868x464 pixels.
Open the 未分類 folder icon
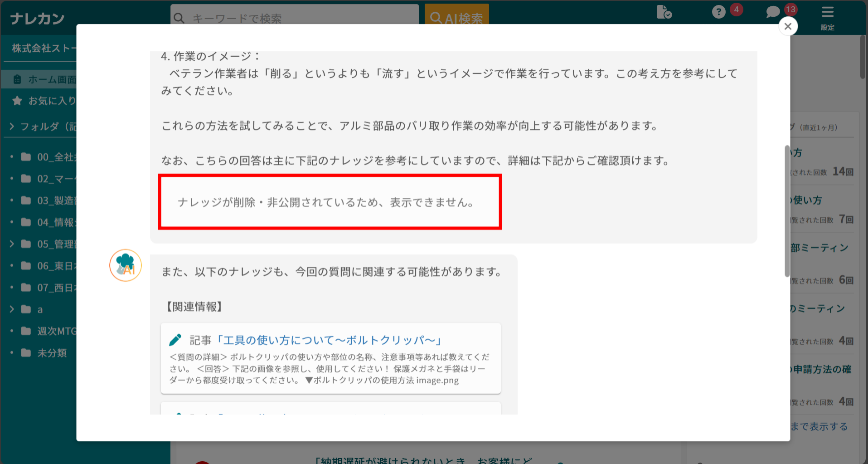point(25,353)
